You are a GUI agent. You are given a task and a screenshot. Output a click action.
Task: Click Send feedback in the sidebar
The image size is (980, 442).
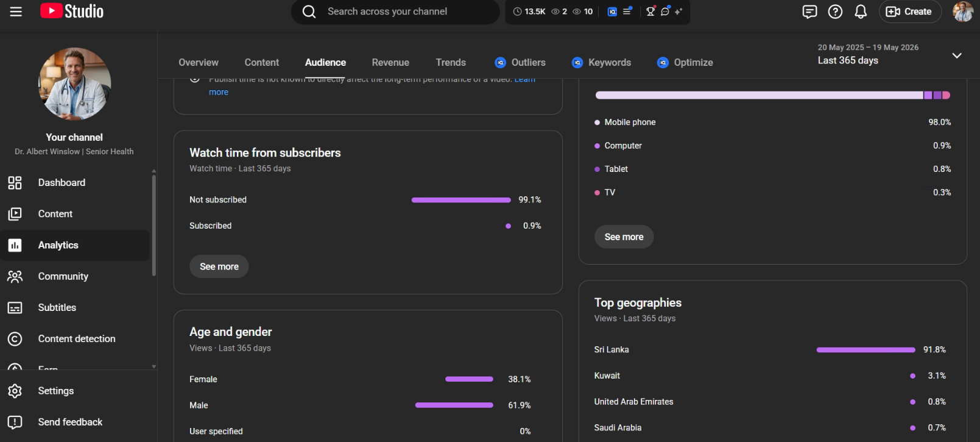pos(75,422)
